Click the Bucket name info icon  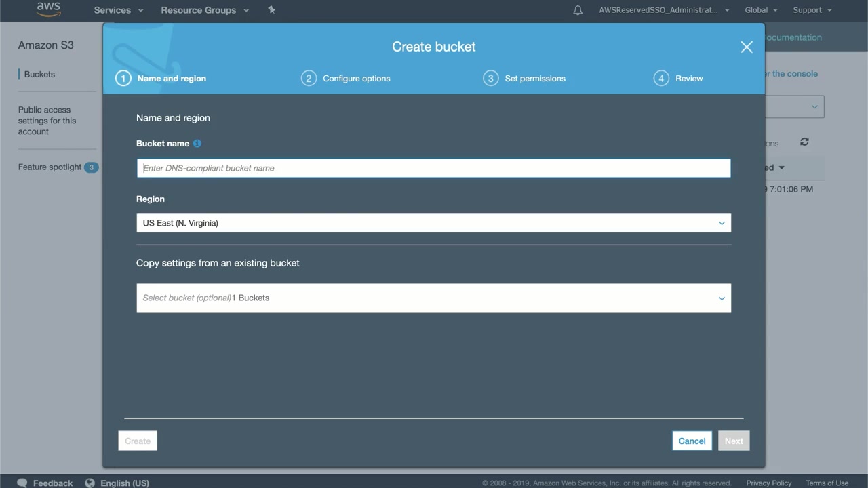(197, 144)
